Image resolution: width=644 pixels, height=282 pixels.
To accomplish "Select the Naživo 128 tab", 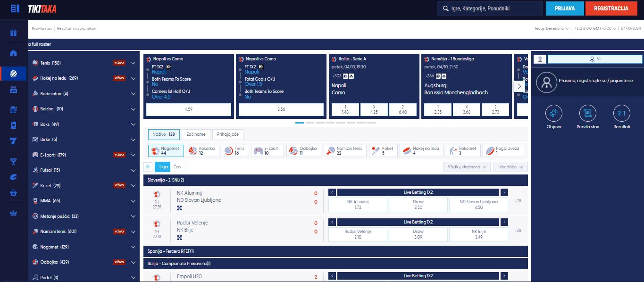I will tap(164, 134).
